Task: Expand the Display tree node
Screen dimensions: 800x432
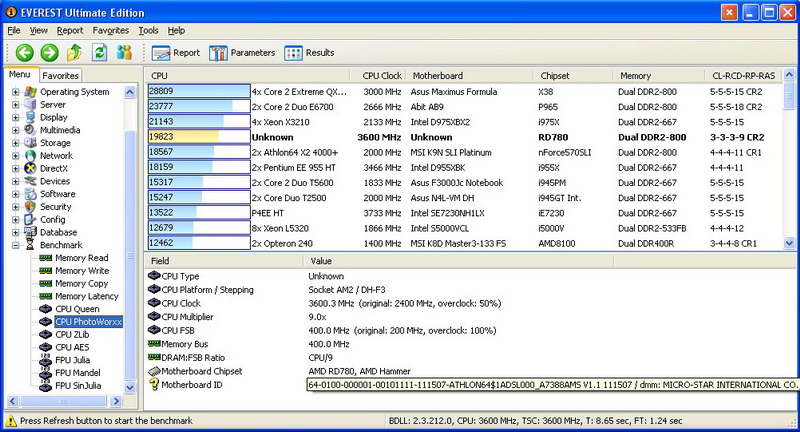Action: click(15, 117)
